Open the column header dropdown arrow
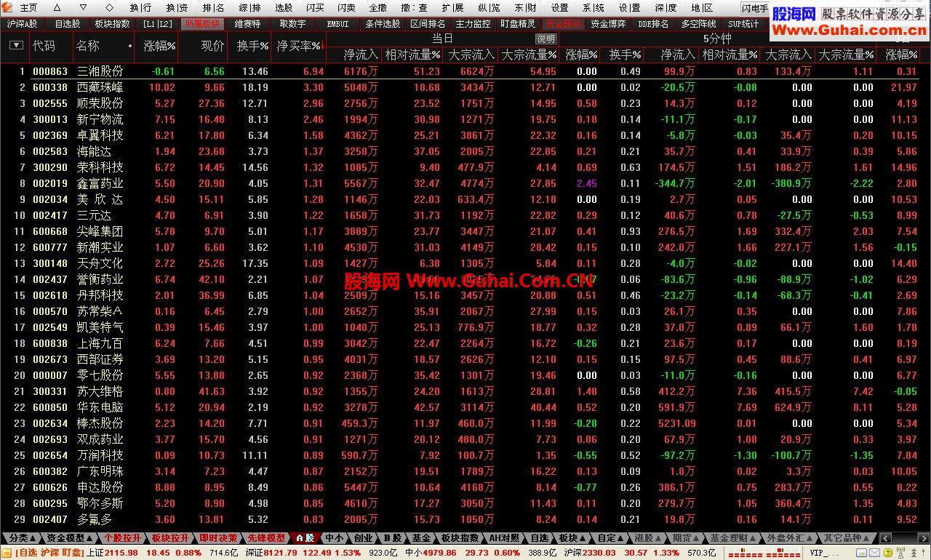The width and height of the screenshot is (931, 560). point(15,45)
